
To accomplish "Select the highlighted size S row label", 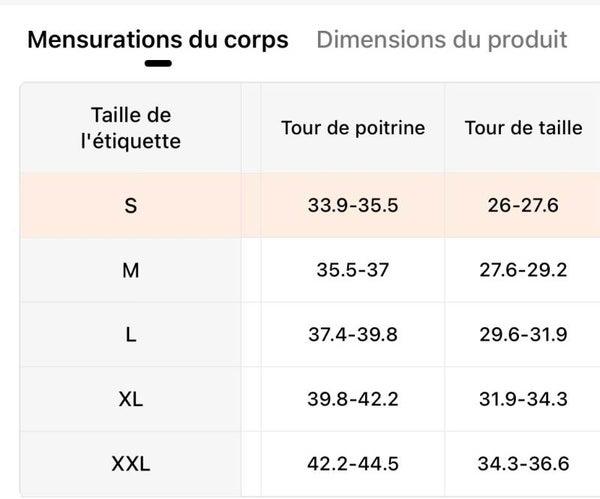I will [130, 206].
